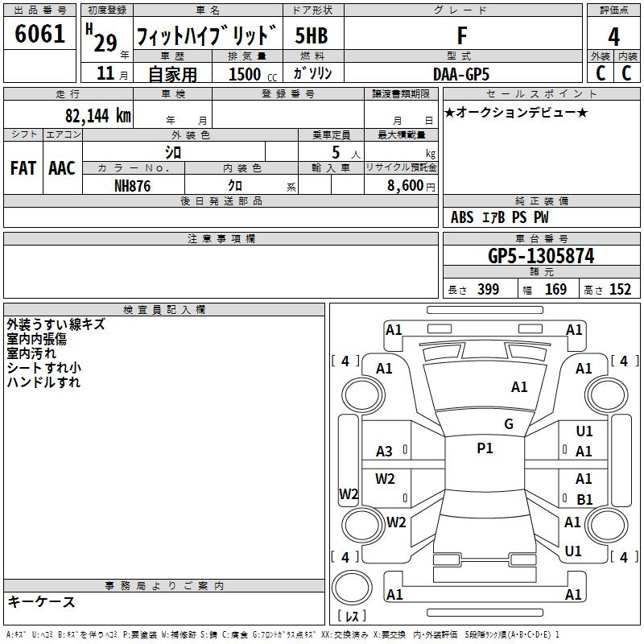The height and width of the screenshot is (644, 644).
Task: Click the mileage 82,144 km
Action: tap(98, 115)
